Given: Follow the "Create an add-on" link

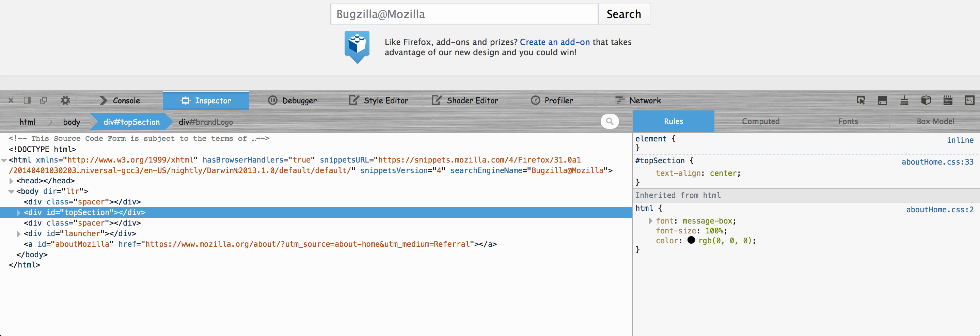Looking at the screenshot, I should [554, 42].
